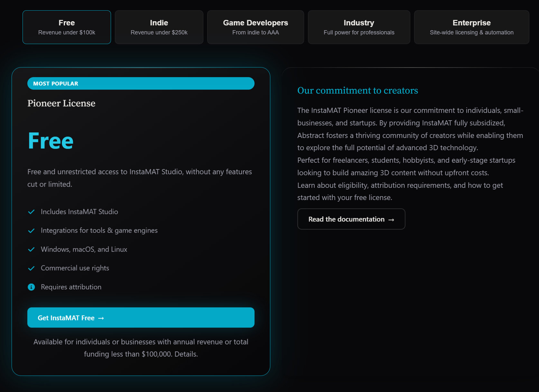Follow the Details link under funding note
This screenshot has width=539, height=392.
click(x=186, y=354)
